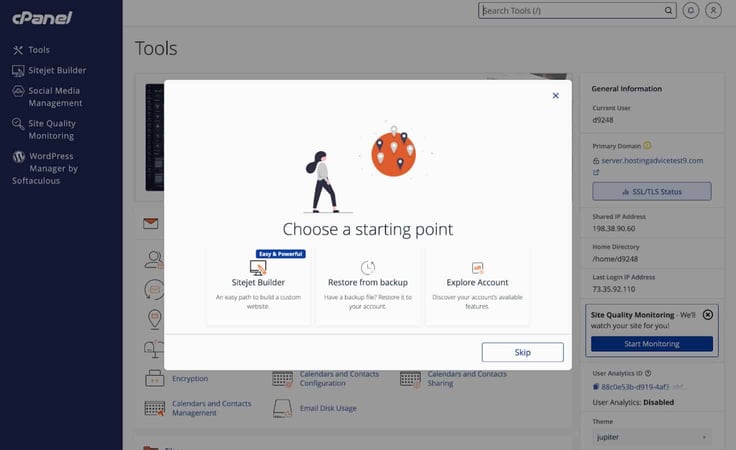The width and height of the screenshot is (736, 450).
Task: Click the Social Media cloud icon in sidebar
Action: [x=18, y=91]
